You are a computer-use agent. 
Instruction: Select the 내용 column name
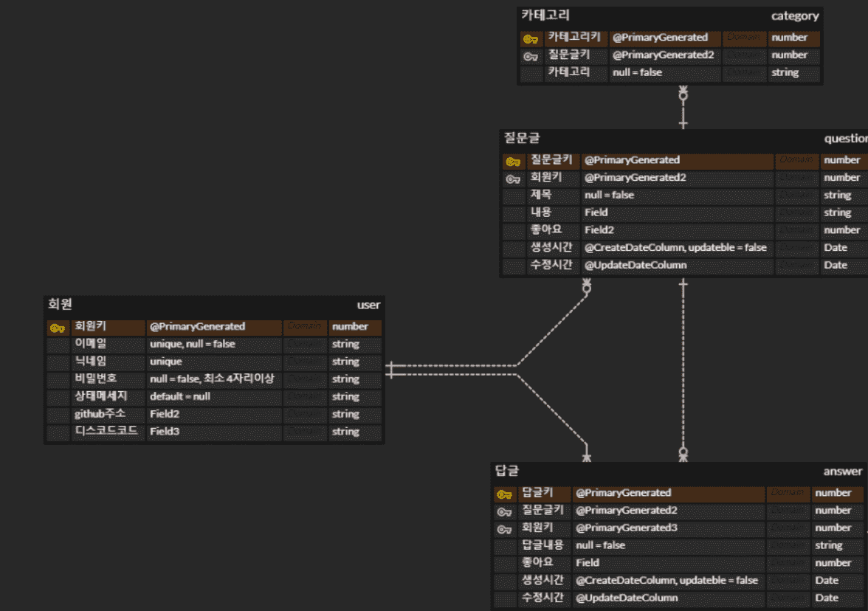541,213
